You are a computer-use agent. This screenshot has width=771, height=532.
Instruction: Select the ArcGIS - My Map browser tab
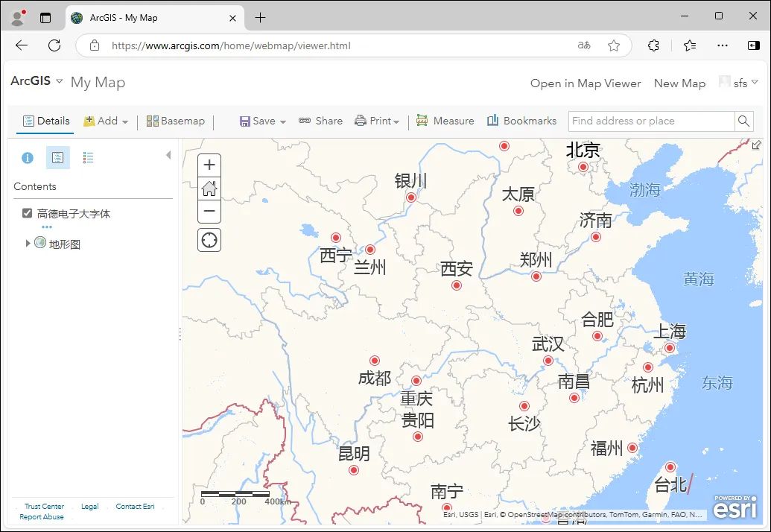155,18
